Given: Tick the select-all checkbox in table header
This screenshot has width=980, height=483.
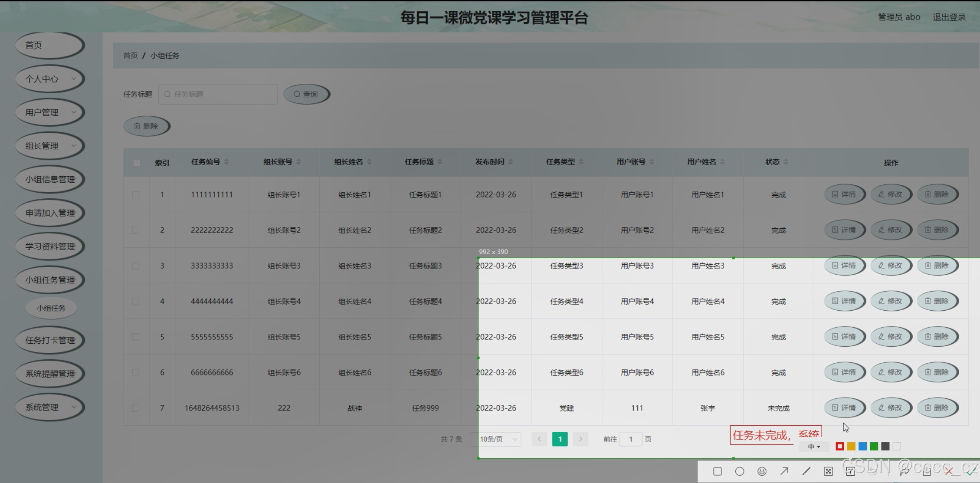Looking at the screenshot, I should 137,163.
